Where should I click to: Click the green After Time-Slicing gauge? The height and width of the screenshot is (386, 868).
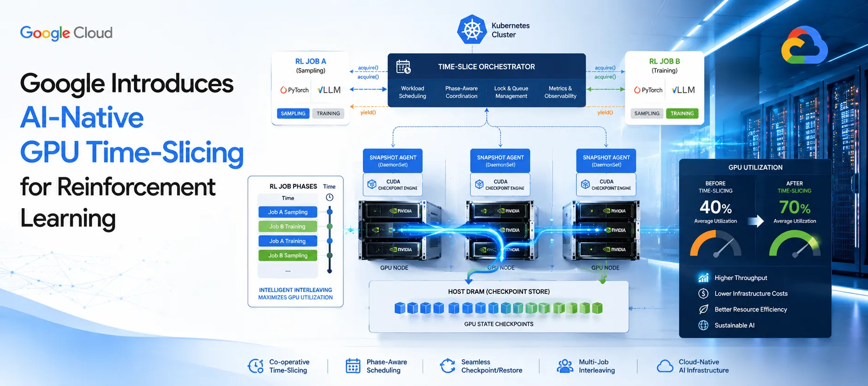click(x=795, y=243)
